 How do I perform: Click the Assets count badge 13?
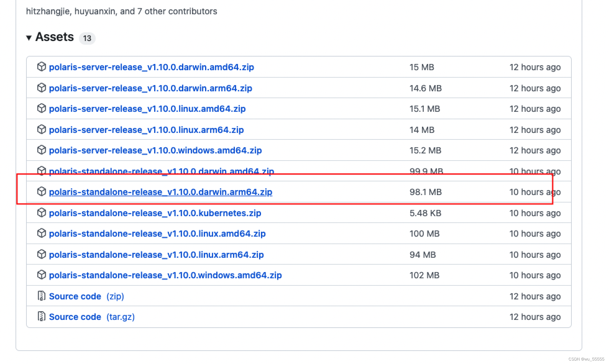87,38
